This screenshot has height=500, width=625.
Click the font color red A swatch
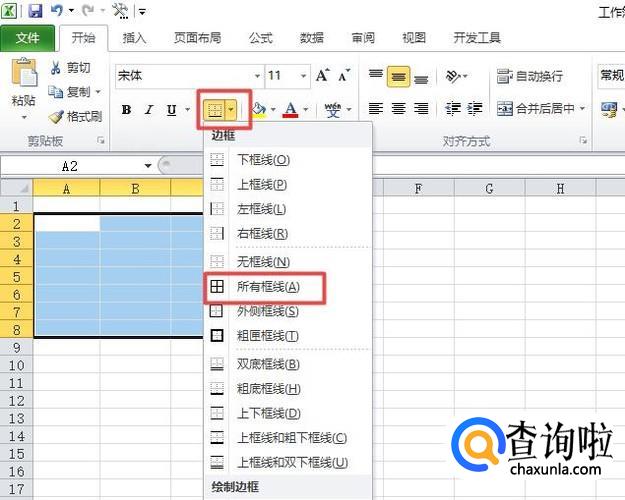291,109
